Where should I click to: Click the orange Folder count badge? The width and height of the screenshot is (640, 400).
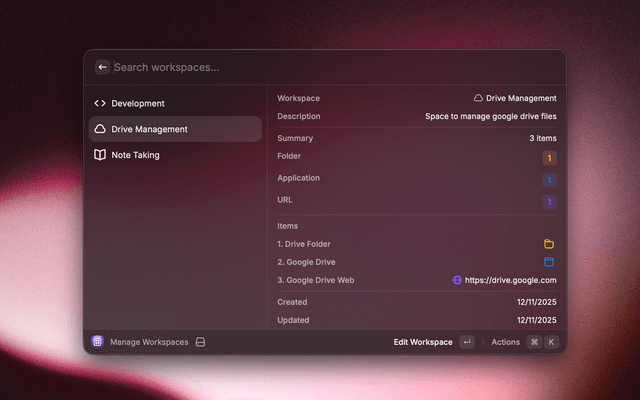tap(549, 158)
